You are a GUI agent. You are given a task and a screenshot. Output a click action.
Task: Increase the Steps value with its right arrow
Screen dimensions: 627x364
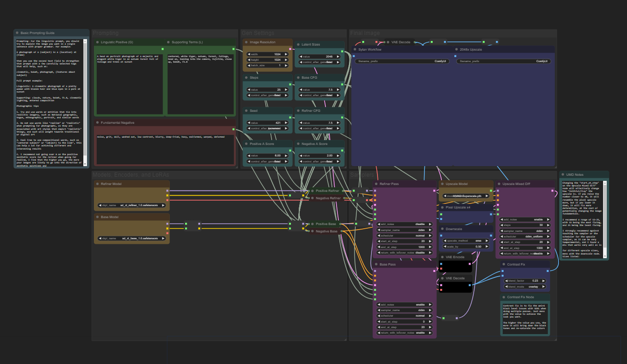[286, 90]
